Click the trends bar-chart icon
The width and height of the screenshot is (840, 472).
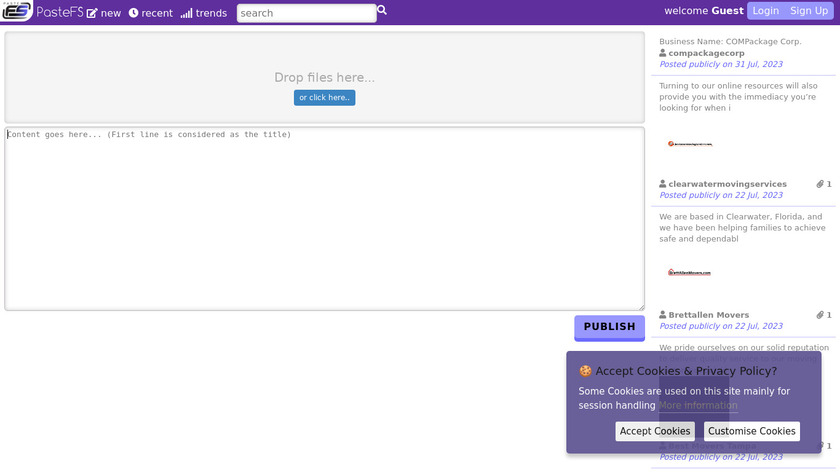pyautogui.click(x=186, y=13)
